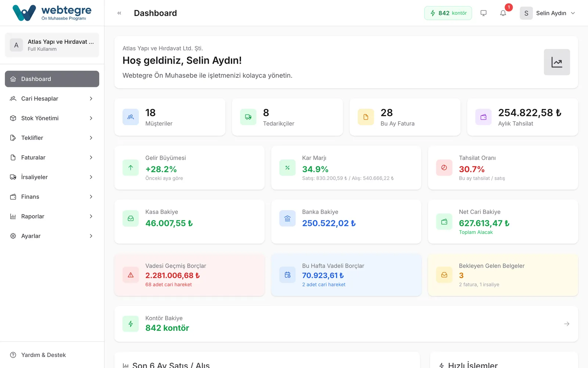588x368 pixels.
Task: Open notifications bell icon
Action: click(503, 13)
